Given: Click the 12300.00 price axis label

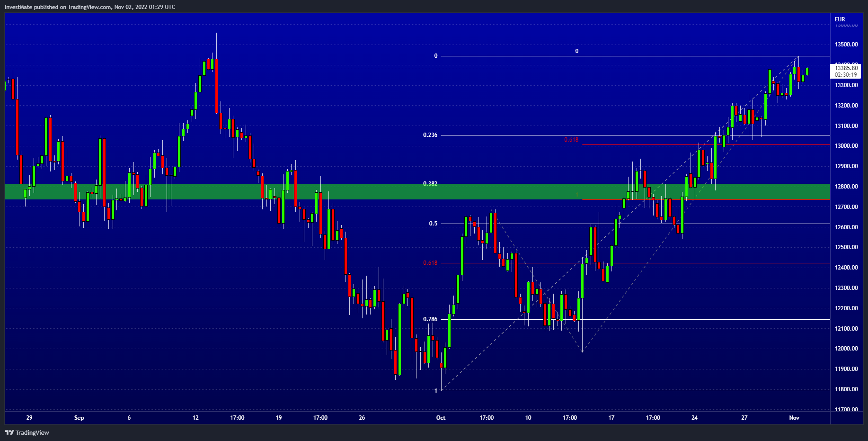Looking at the screenshot, I should (x=846, y=288).
